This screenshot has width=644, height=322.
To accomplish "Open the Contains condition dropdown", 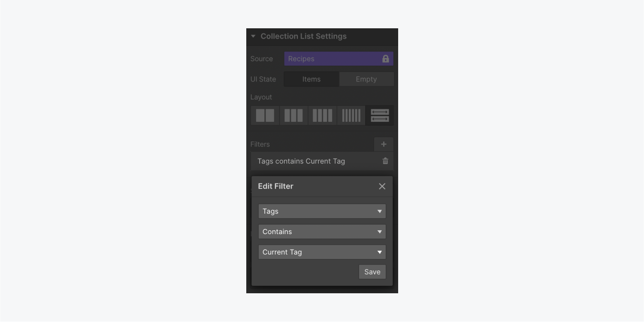I will 322,232.
